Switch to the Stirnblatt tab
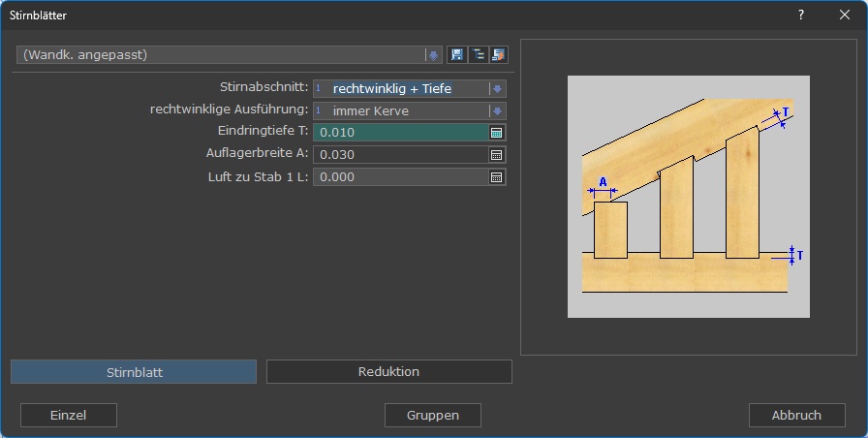Screen dimensions: 868x438 [x=134, y=372]
